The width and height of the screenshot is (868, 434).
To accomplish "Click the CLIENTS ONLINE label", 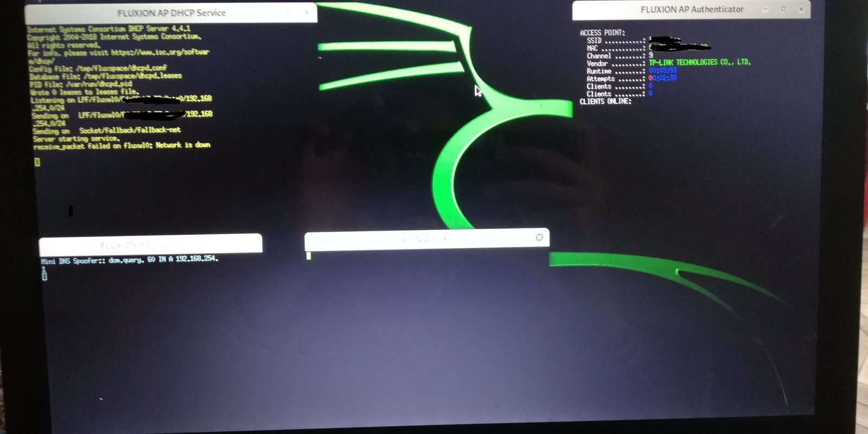I will click(x=605, y=101).
